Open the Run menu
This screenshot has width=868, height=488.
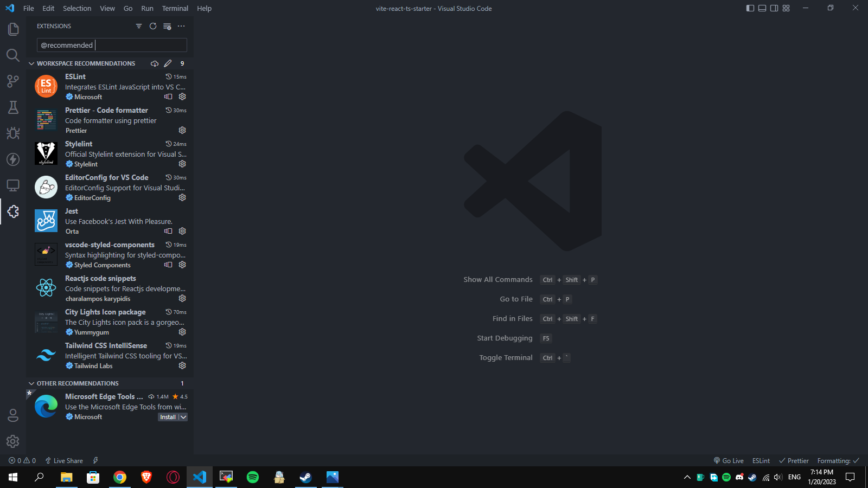[x=147, y=8]
